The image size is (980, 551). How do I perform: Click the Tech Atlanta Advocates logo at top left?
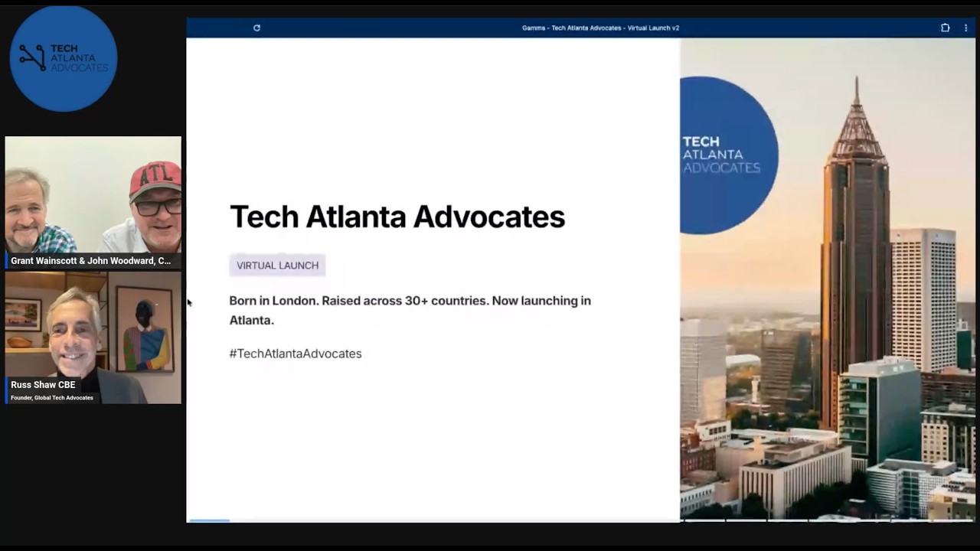click(64, 59)
